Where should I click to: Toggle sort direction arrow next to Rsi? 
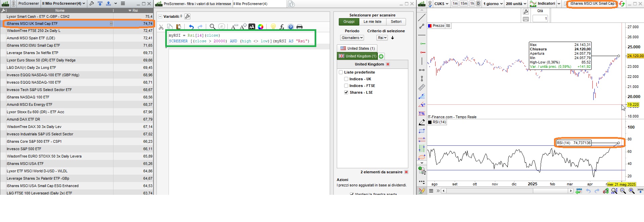(x=393, y=38)
